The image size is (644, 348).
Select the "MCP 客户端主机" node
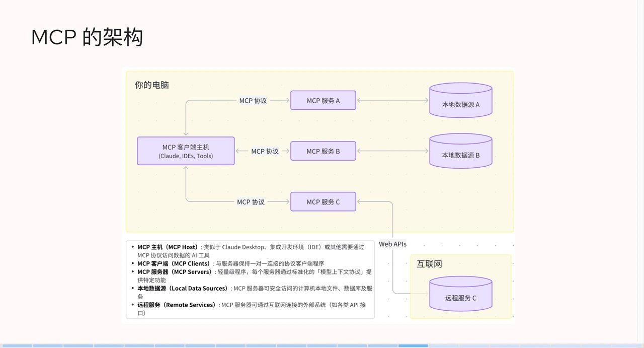coord(186,151)
